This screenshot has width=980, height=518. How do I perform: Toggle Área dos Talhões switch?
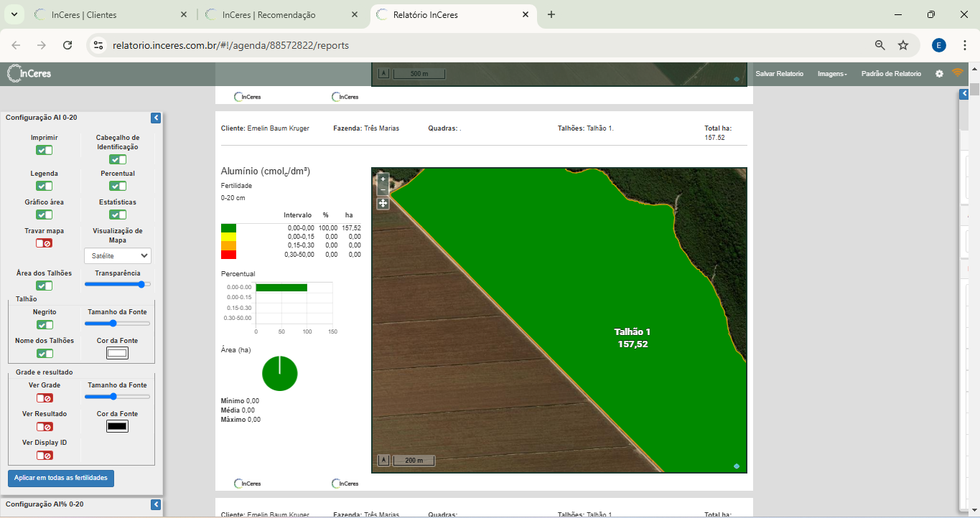point(45,286)
